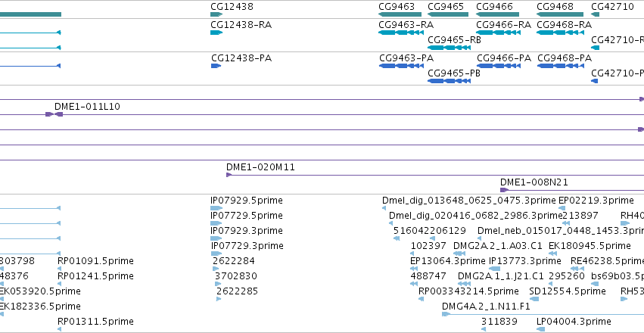Open transcript CG9468-RA

click(x=564, y=25)
